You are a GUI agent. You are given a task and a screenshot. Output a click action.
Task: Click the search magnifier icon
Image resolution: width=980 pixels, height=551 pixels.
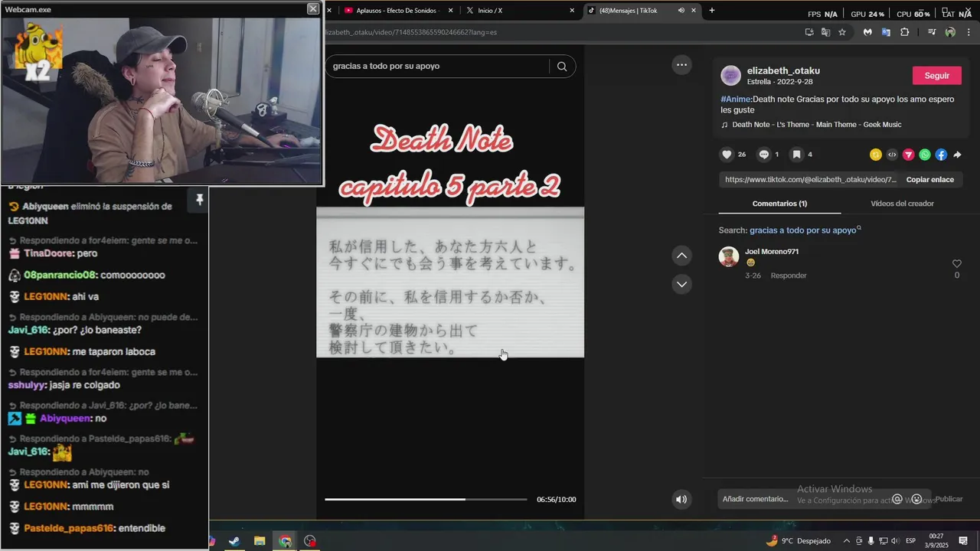click(x=562, y=66)
